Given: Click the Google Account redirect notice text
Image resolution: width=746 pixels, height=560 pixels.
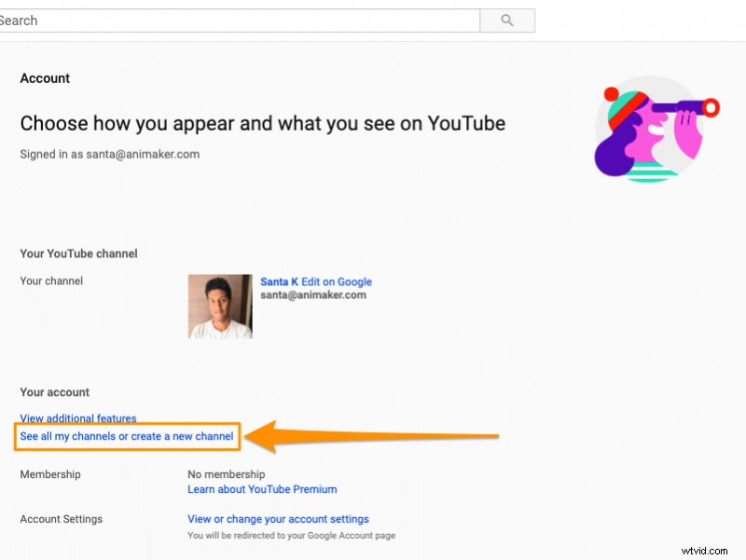Looking at the screenshot, I should [x=291, y=535].
